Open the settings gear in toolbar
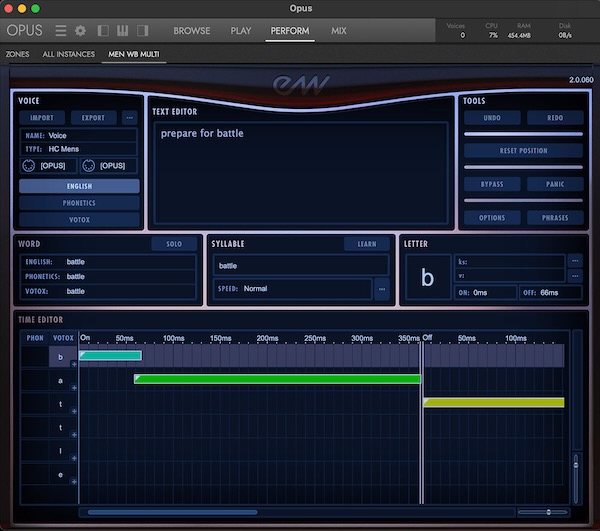 pyautogui.click(x=80, y=31)
